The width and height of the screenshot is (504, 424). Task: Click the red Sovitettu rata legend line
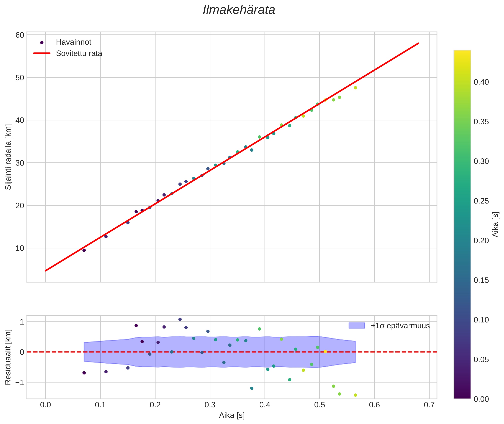coord(42,53)
